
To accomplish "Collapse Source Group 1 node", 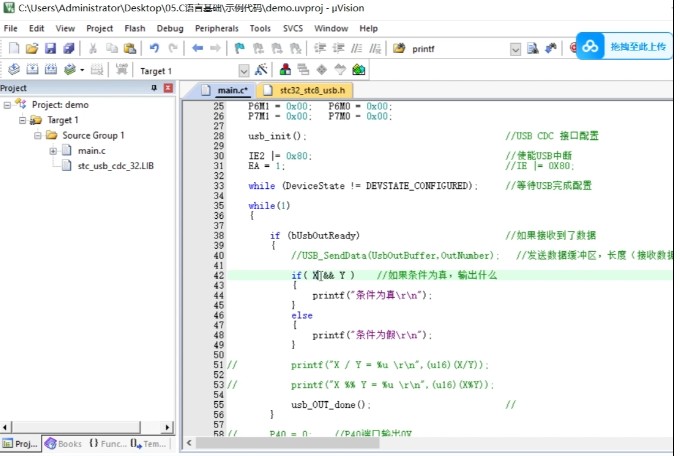I will click(38, 135).
